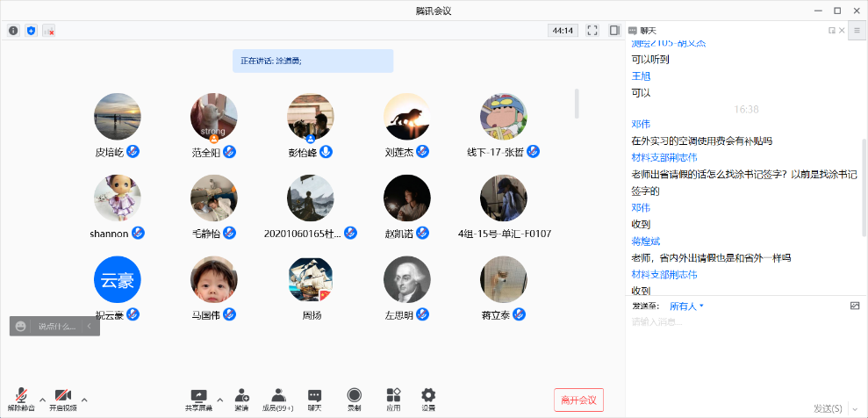
Task: Click the red 离开会议 leave button
Action: click(578, 400)
